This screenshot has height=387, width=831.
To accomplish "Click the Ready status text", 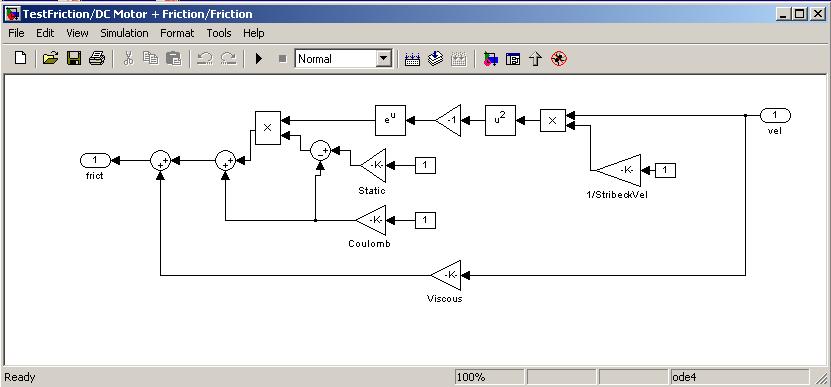I will tap(20, 377).
